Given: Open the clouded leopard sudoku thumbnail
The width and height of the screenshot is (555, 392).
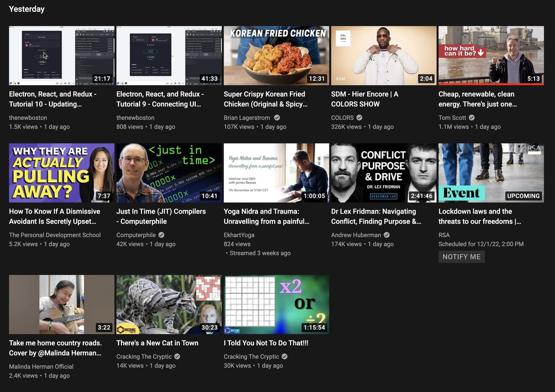Looking at the screenshot, I should point(169,305).
